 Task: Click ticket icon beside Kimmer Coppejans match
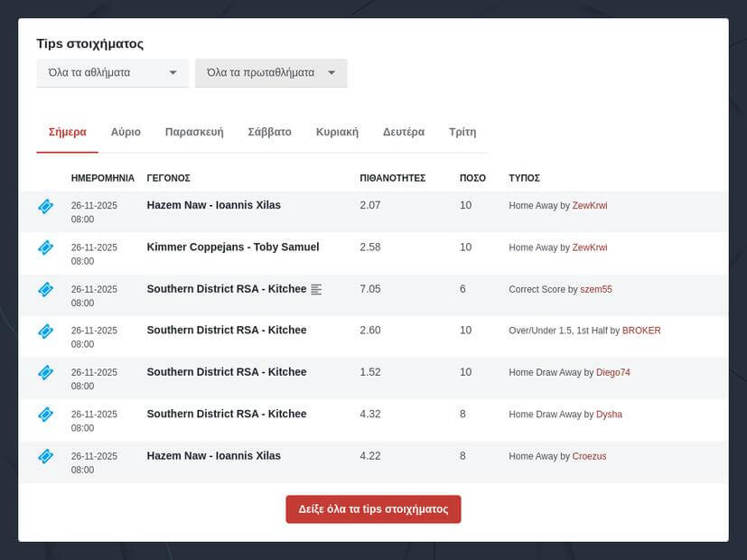click(x=45, y=248)
